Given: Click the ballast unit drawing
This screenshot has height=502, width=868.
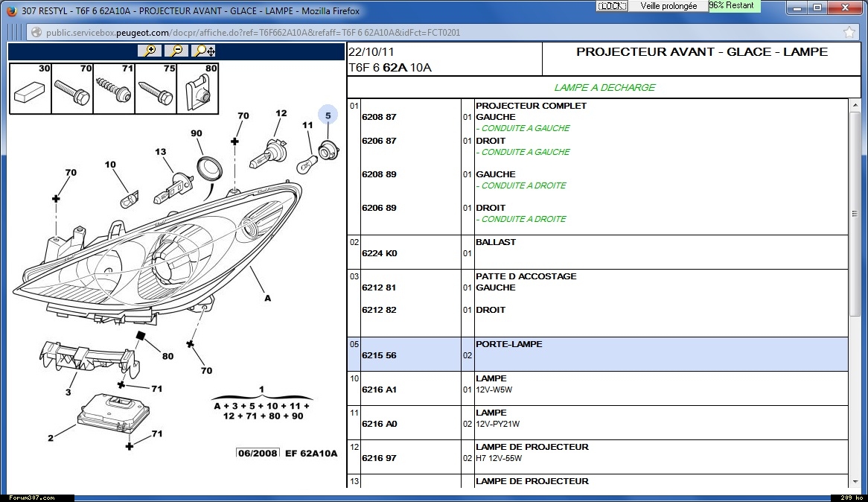Looking at the screenshot, I should point(114,413).
